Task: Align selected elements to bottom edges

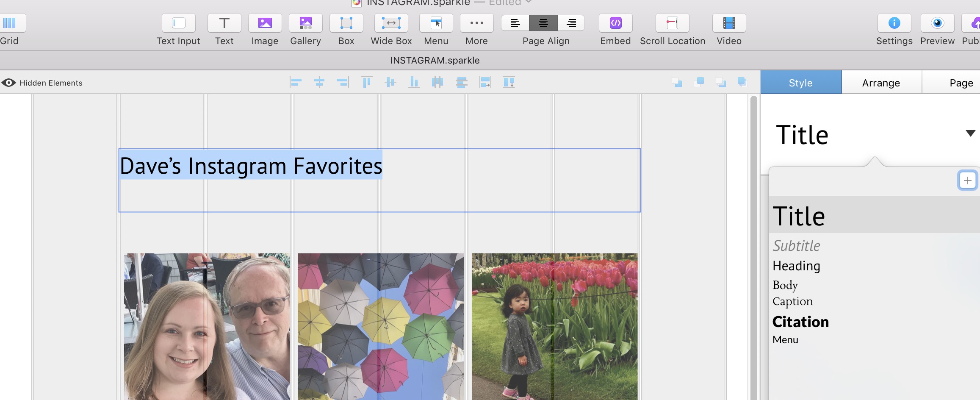Action: (414, 82)
